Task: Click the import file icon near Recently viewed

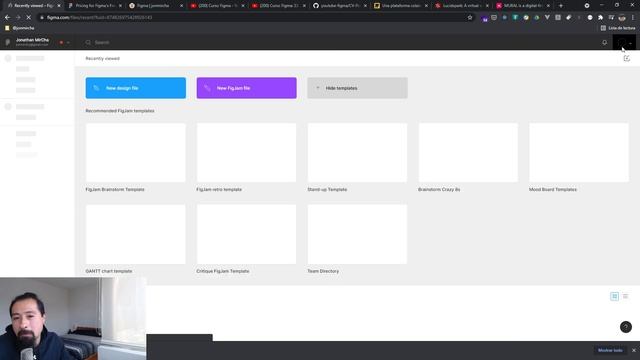Action: click(x=627, y=58)
